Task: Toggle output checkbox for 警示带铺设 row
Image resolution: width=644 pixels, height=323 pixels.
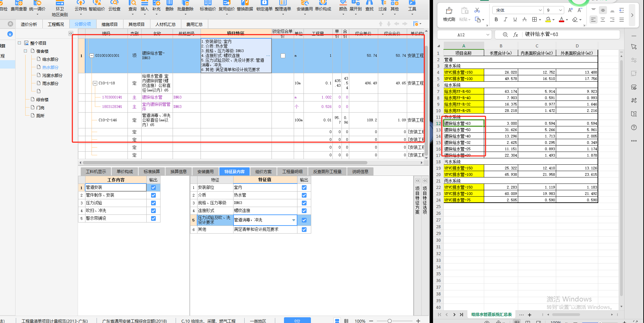Action: (x=153, y=218)
